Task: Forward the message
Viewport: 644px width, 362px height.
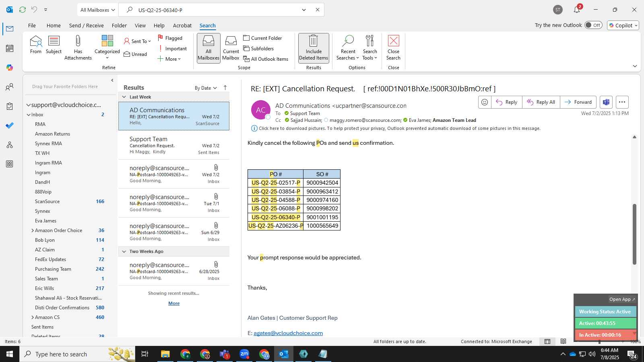Action: pos(578,102)
